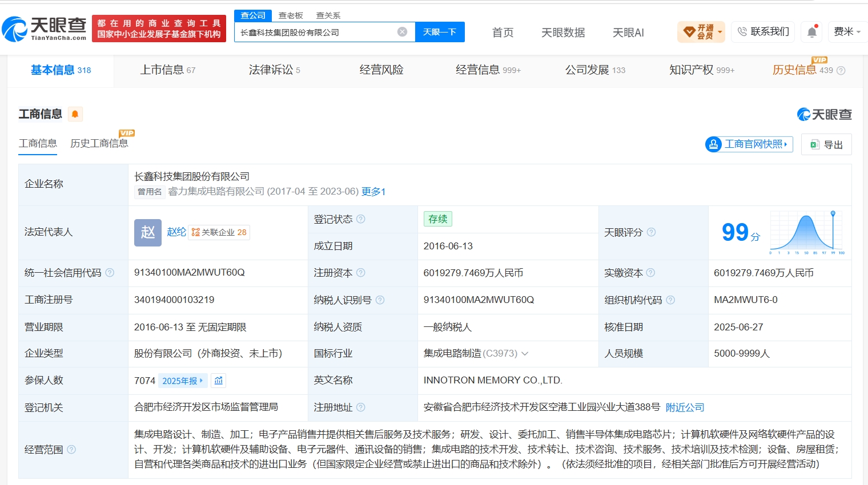Image resolution: width=868 pixels, height=485 pixels.
Task: Click the company name 长鑫科技集团股份有限公司 in table
Action: 192,177
